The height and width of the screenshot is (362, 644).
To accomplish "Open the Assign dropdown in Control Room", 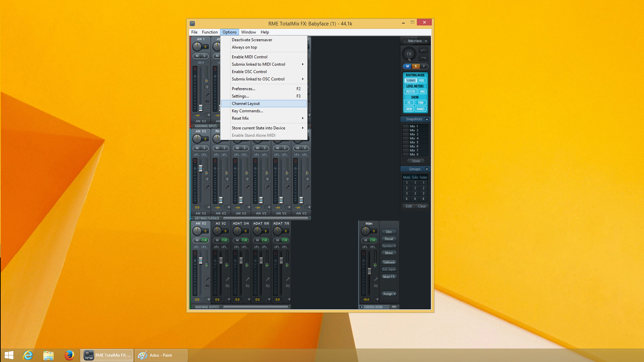I will pyautogui.click(x=389, y=294).
